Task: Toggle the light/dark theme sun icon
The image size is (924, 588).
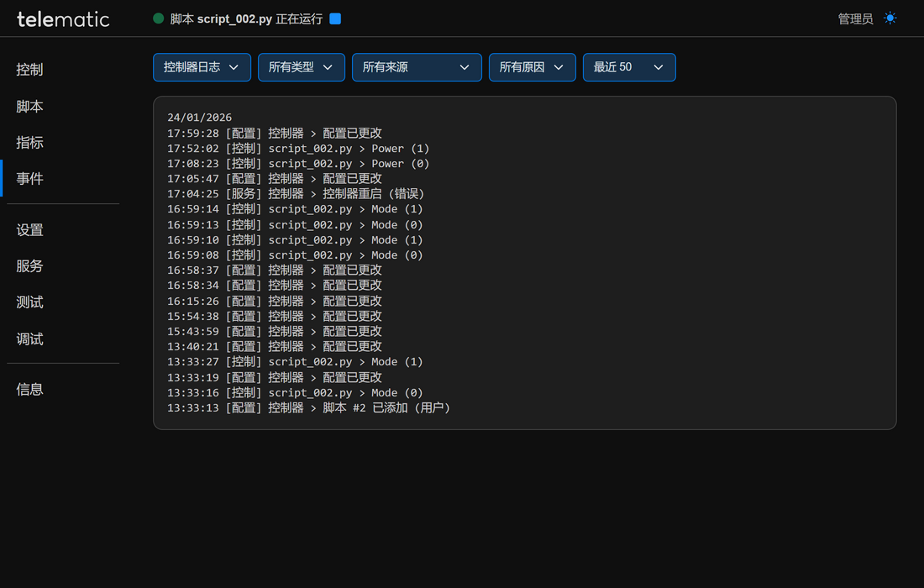Action: tap(890, 18)
